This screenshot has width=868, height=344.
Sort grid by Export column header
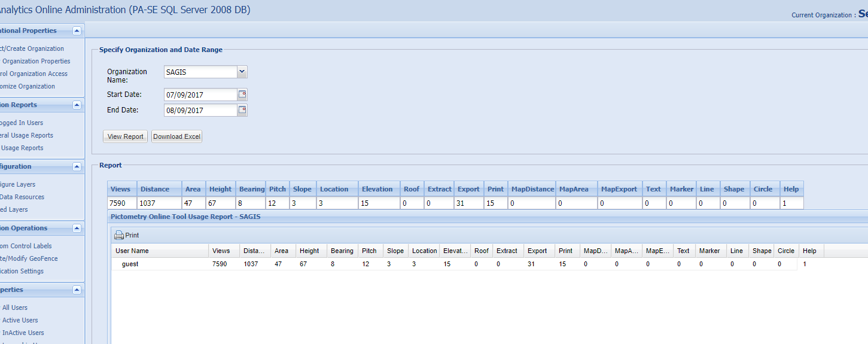pyautogui.click(x=540, y=251)
